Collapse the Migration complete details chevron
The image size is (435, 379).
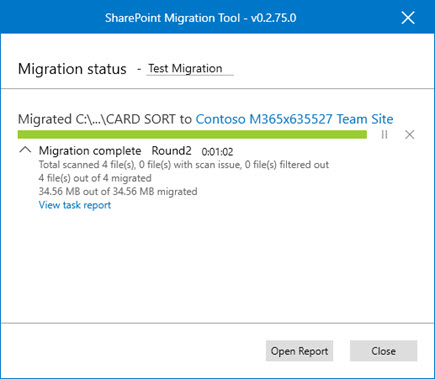coord(25,150)
